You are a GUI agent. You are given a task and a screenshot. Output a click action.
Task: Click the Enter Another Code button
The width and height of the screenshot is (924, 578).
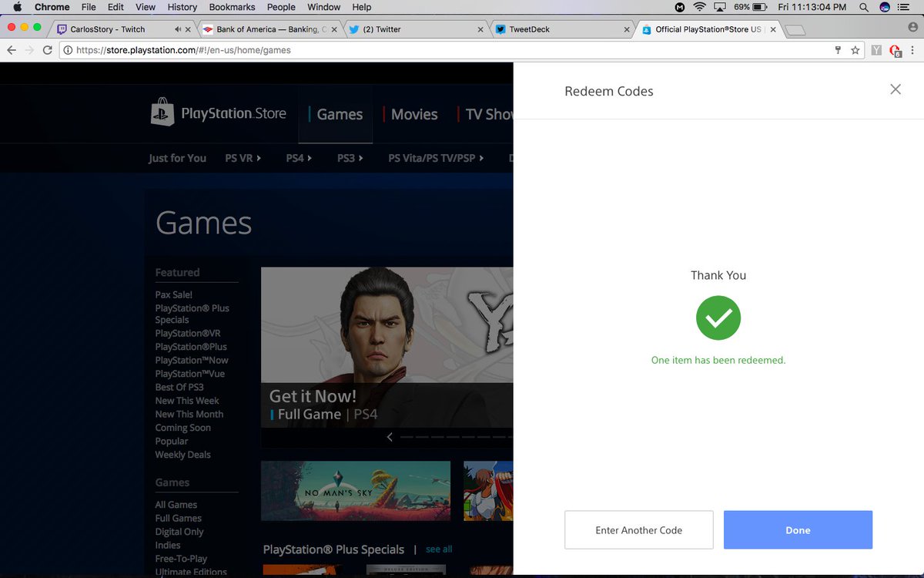(639, 530)
